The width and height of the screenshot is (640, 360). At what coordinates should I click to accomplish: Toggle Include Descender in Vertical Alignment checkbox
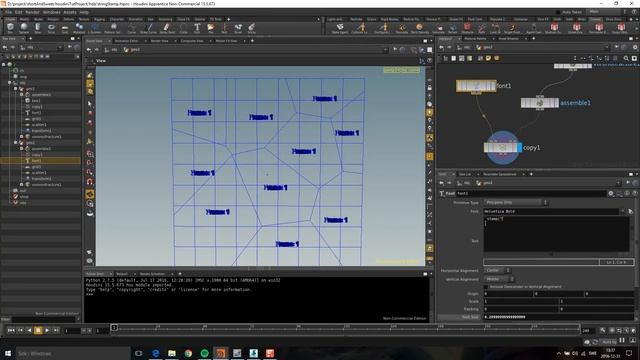(x=486, y=287)
